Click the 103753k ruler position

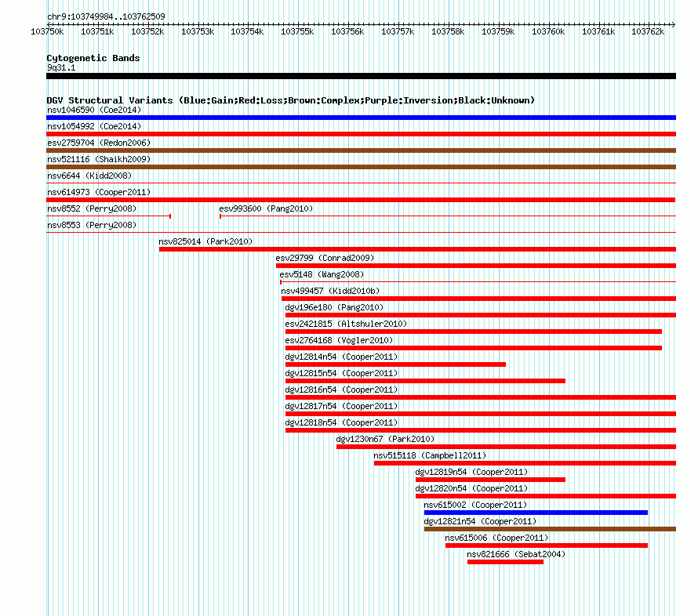(x=198, y=31)
